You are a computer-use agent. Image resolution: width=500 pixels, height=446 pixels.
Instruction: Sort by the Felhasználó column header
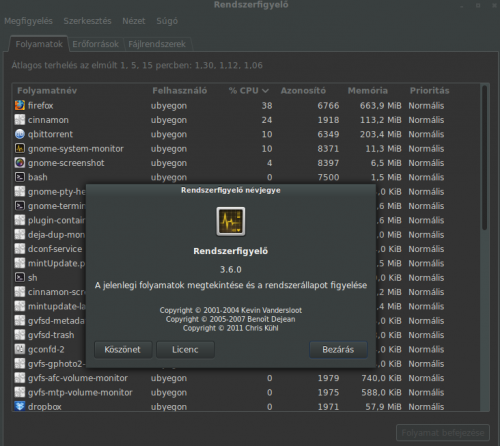pos(180,91)
